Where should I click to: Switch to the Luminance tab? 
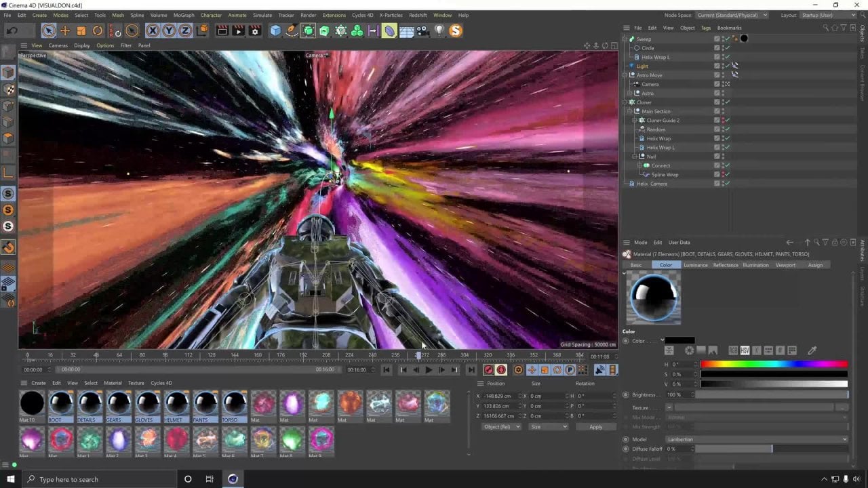[696, 265]
